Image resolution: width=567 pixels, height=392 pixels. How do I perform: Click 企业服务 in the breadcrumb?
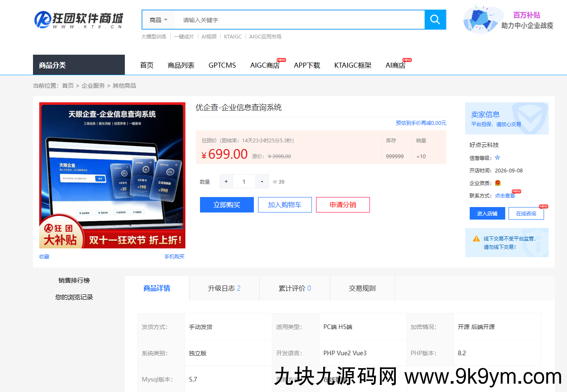tap(93, 86)
